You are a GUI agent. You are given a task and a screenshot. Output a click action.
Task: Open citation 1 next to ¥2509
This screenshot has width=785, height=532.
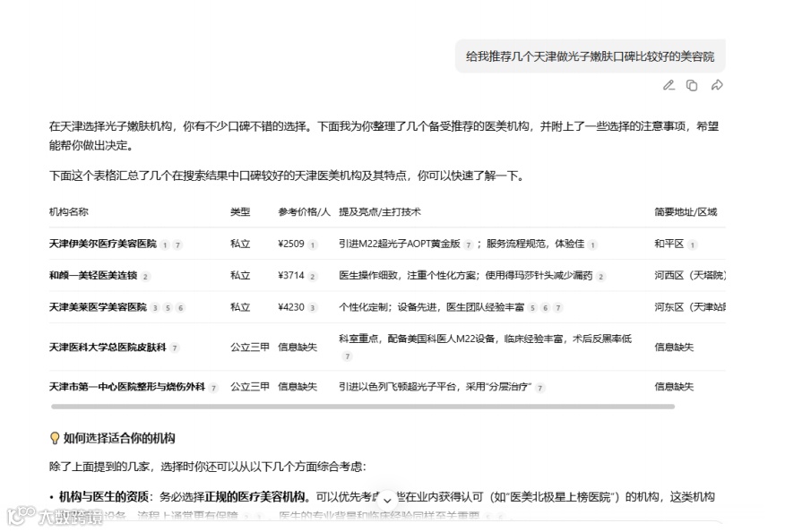[x=313, y=245]
